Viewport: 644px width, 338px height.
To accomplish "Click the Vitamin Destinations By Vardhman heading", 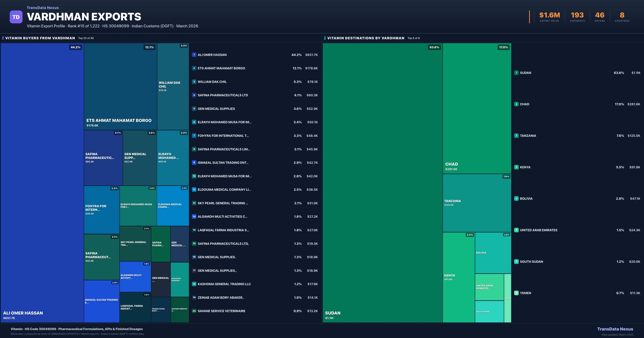I will [x=365, y=38].
